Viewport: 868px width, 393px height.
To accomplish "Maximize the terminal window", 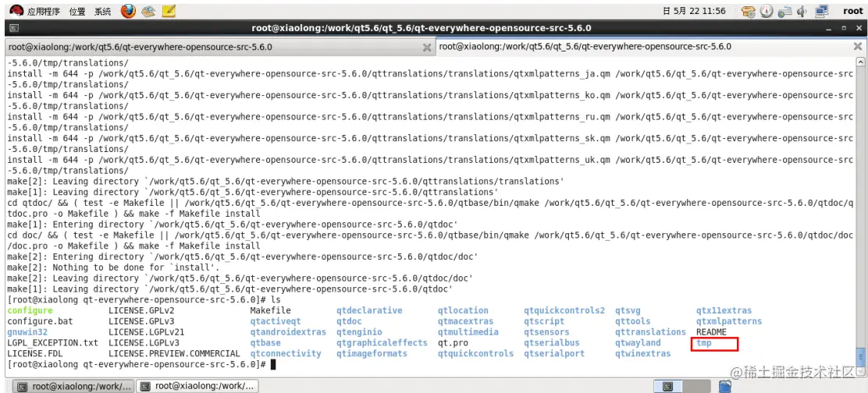I will (x=844, y=28).
